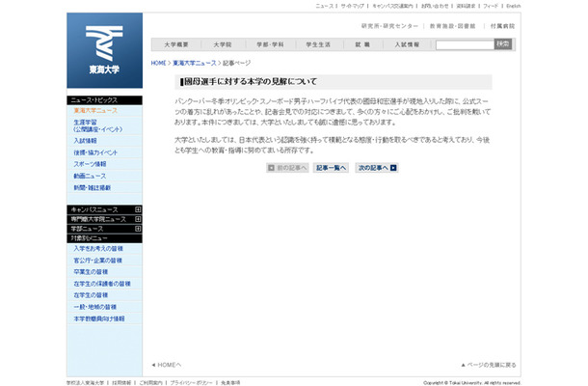Click HOME in the breadcrumb
588x386 pixels.
158,63
